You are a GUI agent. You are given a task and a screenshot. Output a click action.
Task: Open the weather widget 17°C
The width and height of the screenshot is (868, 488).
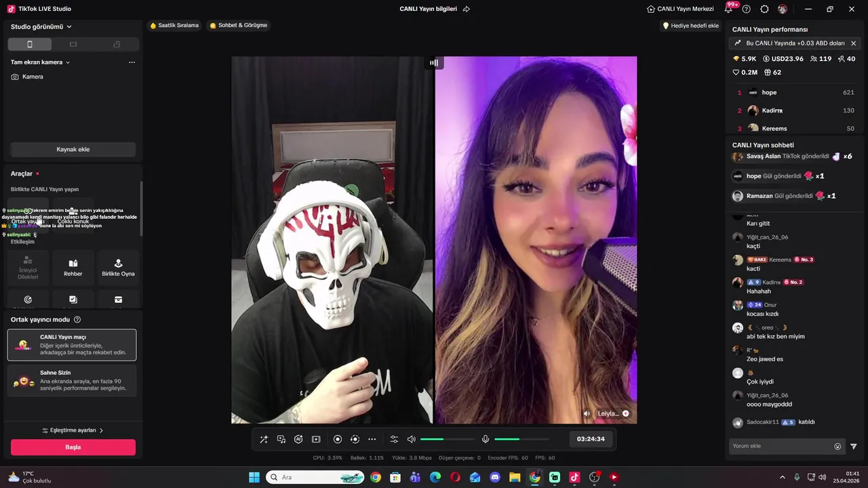(x=29, y=477)
